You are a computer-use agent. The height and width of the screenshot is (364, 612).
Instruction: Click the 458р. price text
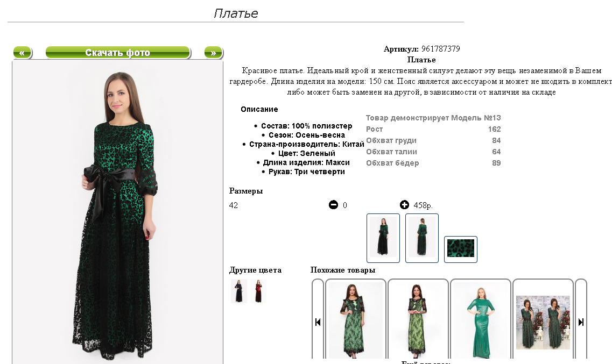[x=423, y=205]
